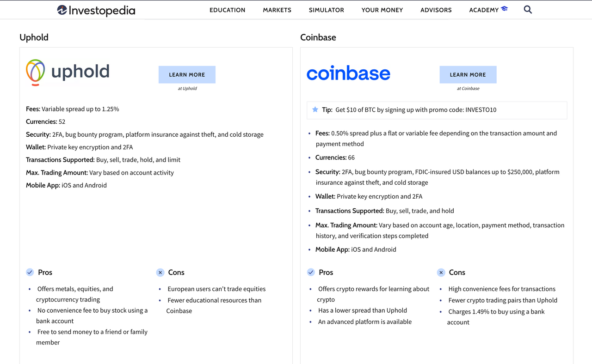Click the Academy graduation cap icon

coord(504,9)
